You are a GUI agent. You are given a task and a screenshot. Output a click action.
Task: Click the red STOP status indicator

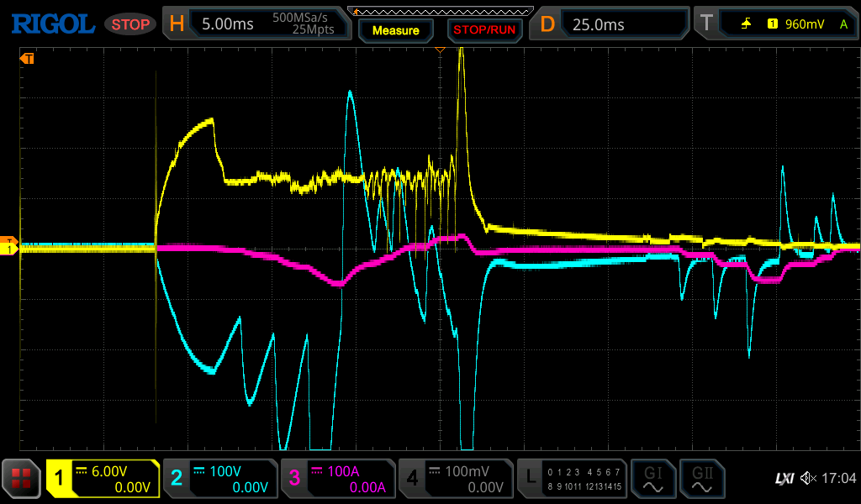pos(130,24)
